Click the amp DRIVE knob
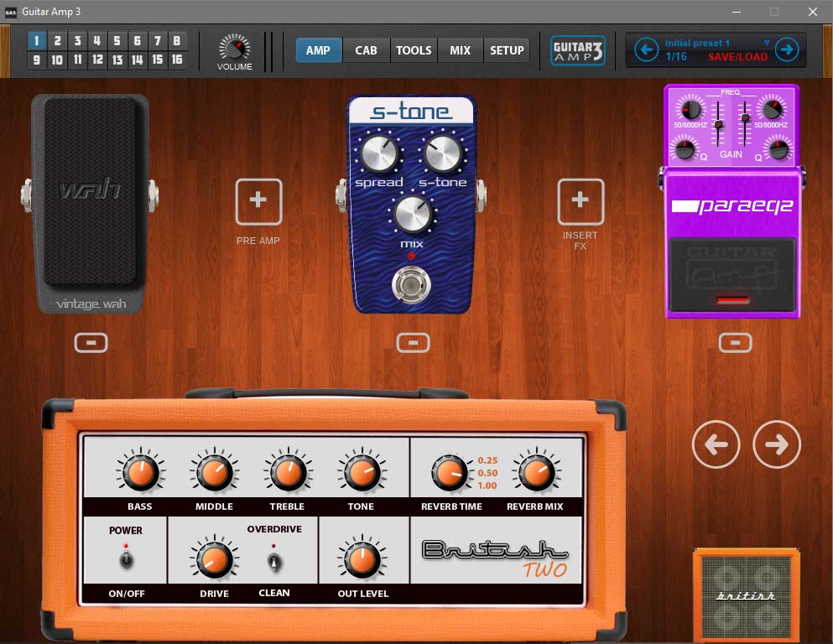The height and width of the screenshot is (644, 833). pyautogui.click(x=214, y=559)
